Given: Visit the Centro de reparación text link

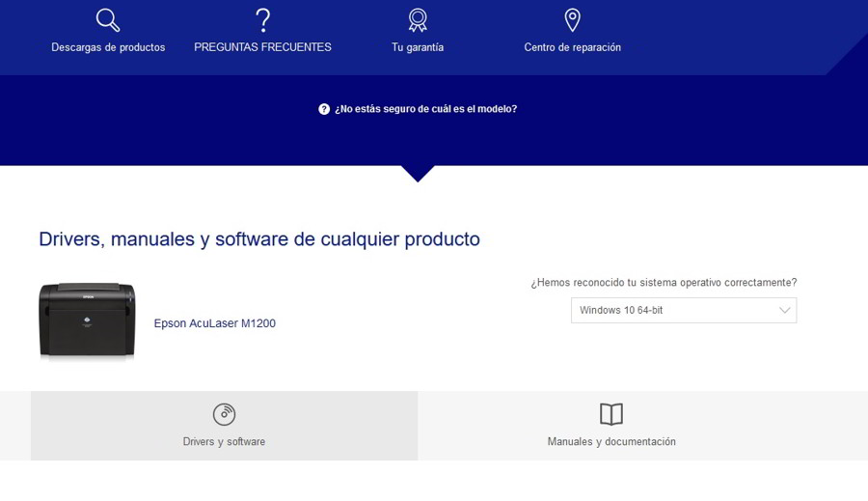Looking at the screenshot, I should [572, 47].
